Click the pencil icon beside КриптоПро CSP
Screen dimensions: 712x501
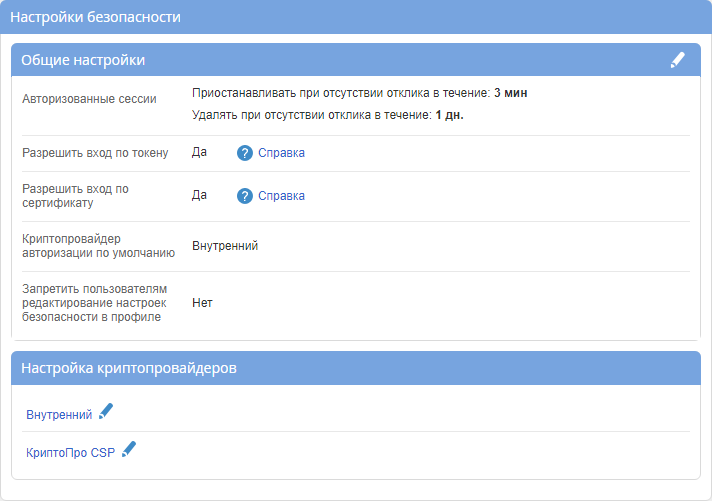coord(128,450)
